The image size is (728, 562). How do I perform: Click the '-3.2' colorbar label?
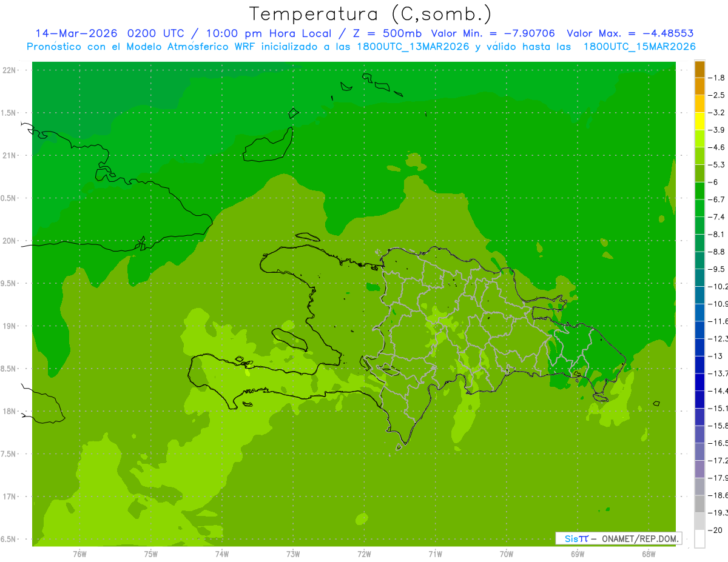716,113
